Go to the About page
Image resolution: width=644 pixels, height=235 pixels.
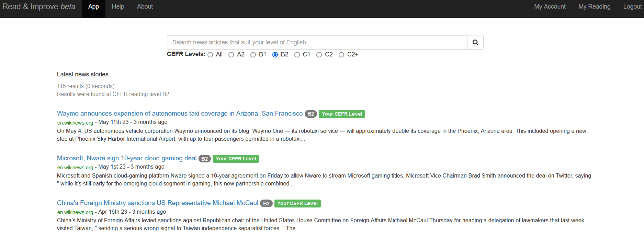coord(145,7)
